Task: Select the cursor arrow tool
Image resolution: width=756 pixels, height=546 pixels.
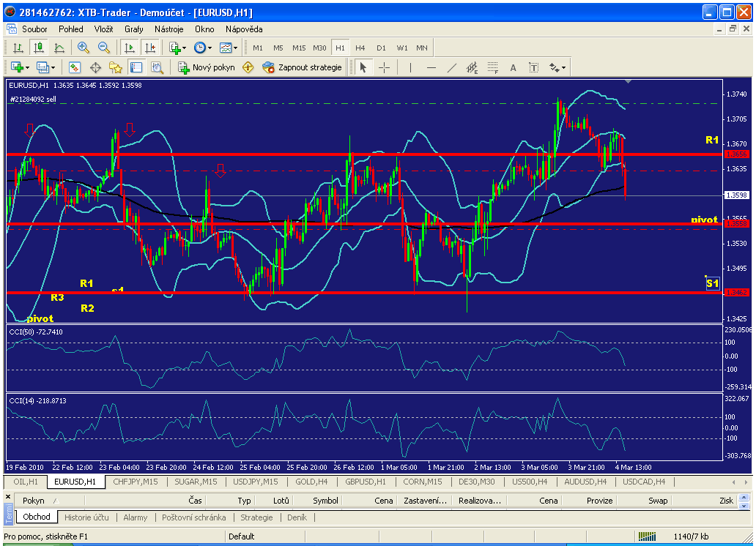Action: tap(363, 67)
